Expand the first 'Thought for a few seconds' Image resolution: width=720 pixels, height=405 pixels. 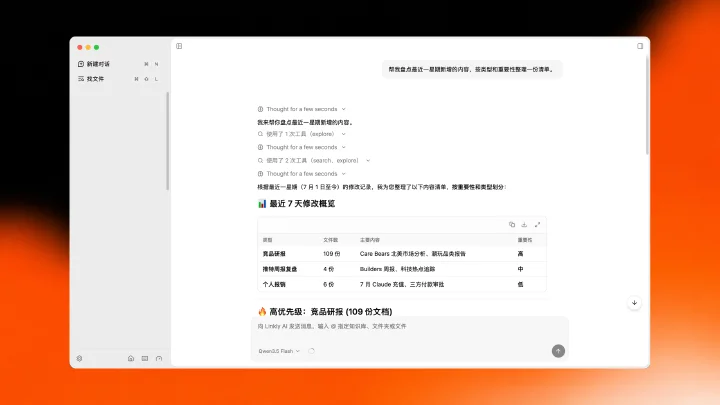(301, 109)
